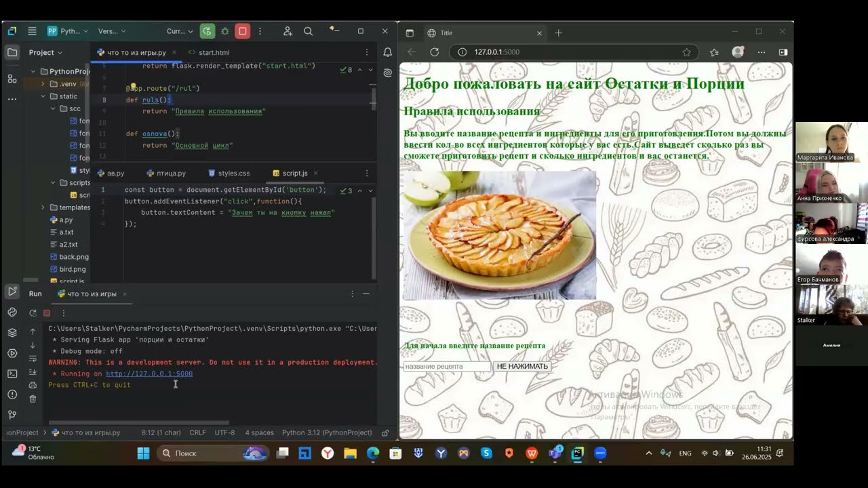Switch to the start.html editor tab

coord(208,52)
